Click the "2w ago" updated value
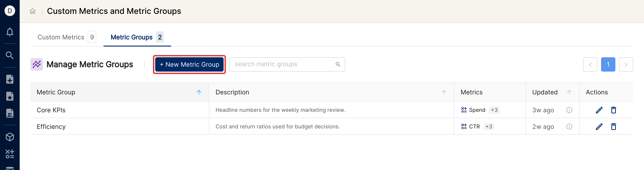 [x=543, y=127]
